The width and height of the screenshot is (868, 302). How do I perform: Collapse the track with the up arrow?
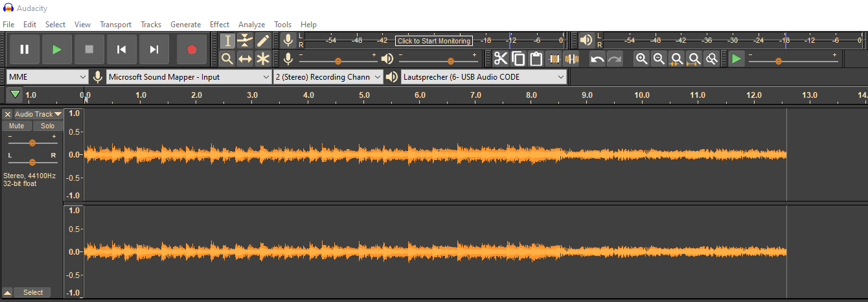point(7,292)
